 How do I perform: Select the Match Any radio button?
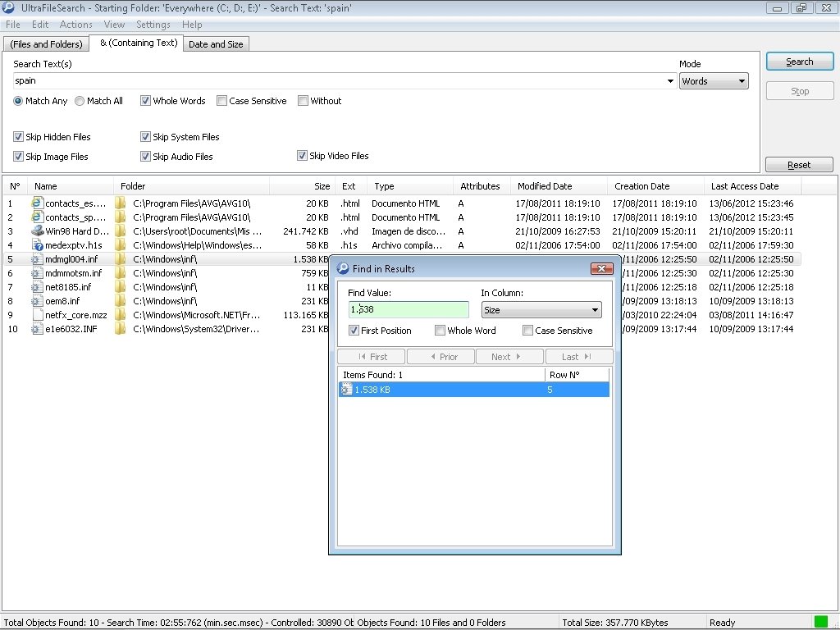pos(18,101)
